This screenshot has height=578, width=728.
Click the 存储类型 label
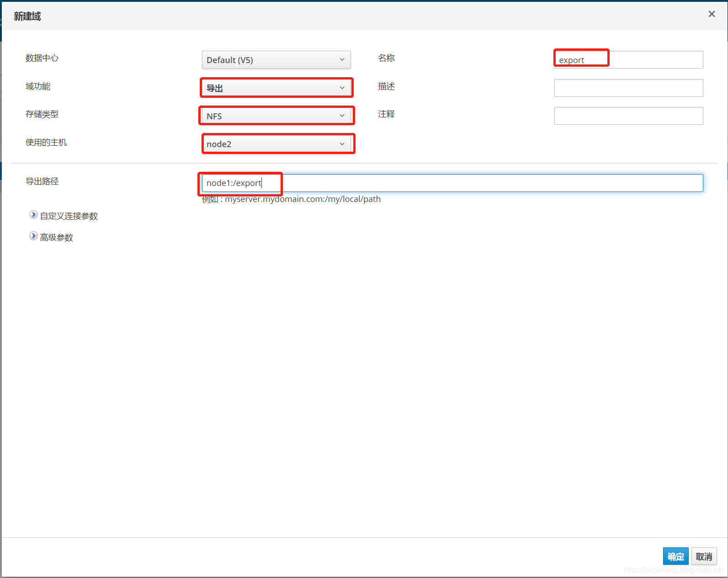pos(42,114)
